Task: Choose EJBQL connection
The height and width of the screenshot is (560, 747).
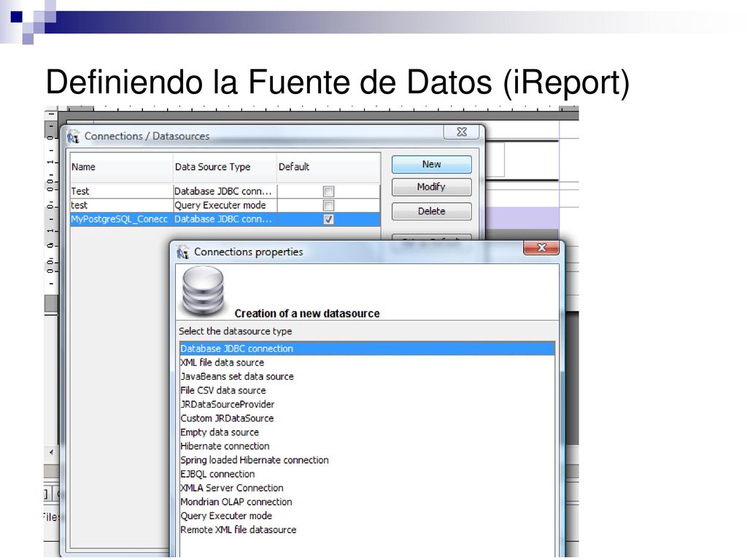Action: (368, 474)
